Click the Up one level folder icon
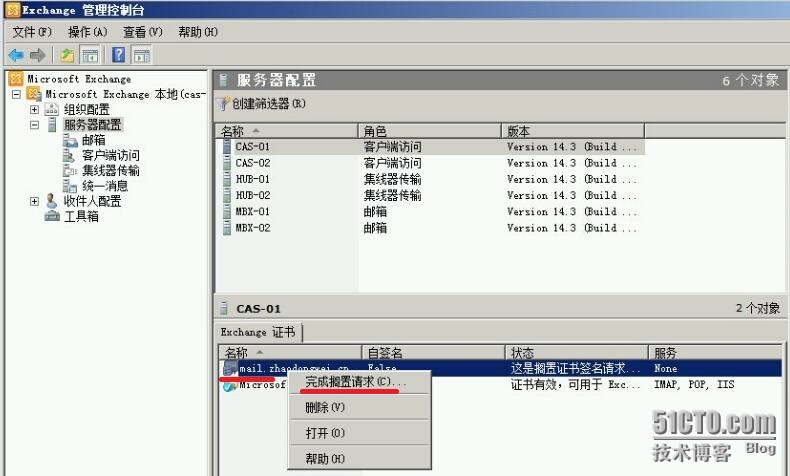 point(67,55)
